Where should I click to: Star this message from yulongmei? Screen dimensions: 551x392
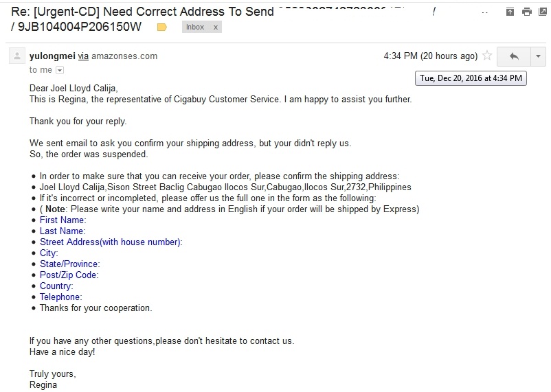click(x=487, y=56)
